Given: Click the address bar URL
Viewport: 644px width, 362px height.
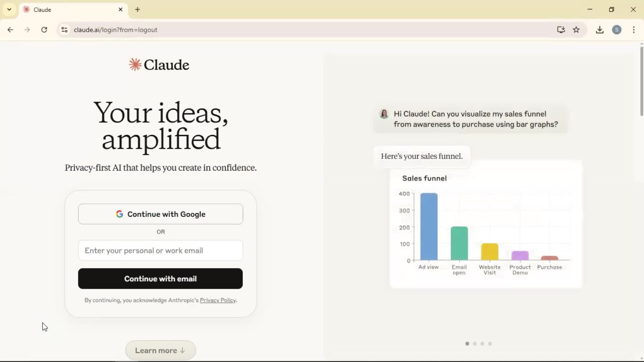Looking at the screenshot, I should pyautogui.click(x=115, y=30).
